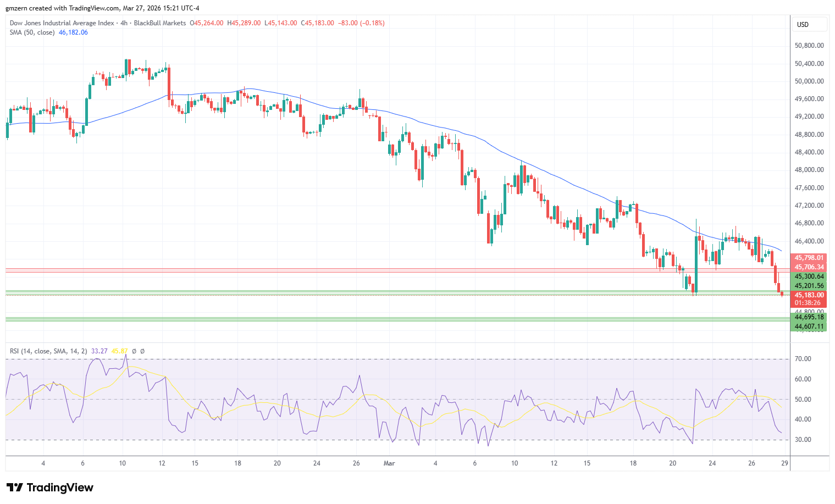Click the high price H45,289.00

click(x=244, y=23)
